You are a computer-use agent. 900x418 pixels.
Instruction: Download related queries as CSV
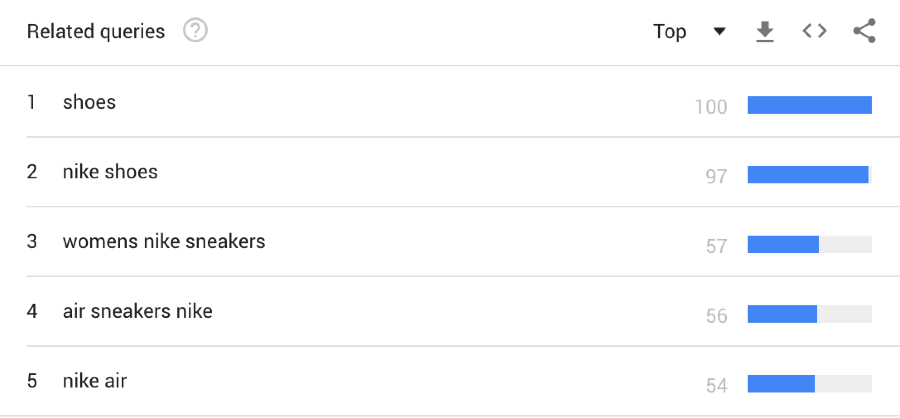coord(765,32)
